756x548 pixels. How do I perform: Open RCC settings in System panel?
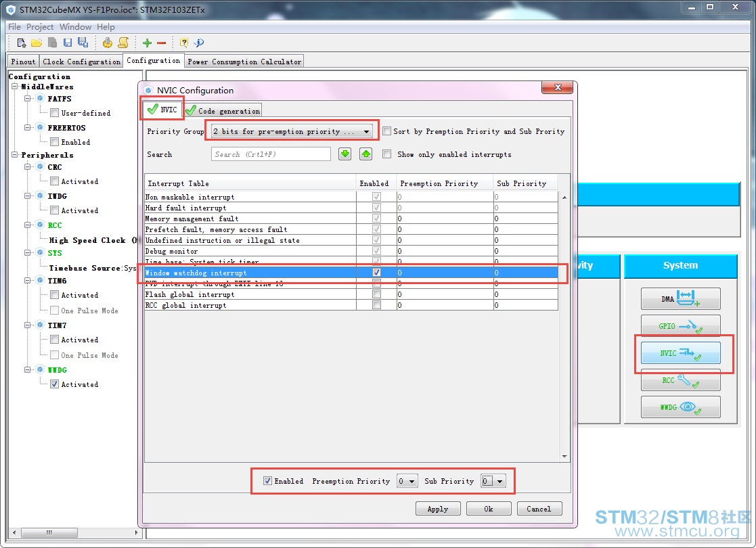click(x=680, y=380)
